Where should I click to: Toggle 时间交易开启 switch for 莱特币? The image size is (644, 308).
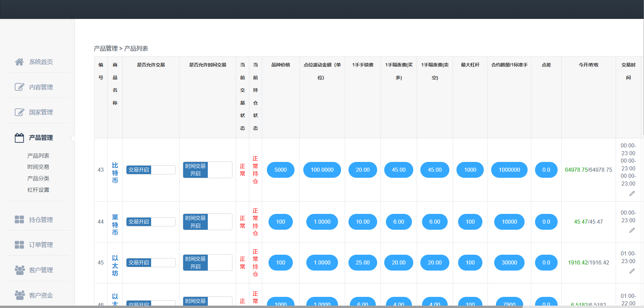(x=207, y=222)
